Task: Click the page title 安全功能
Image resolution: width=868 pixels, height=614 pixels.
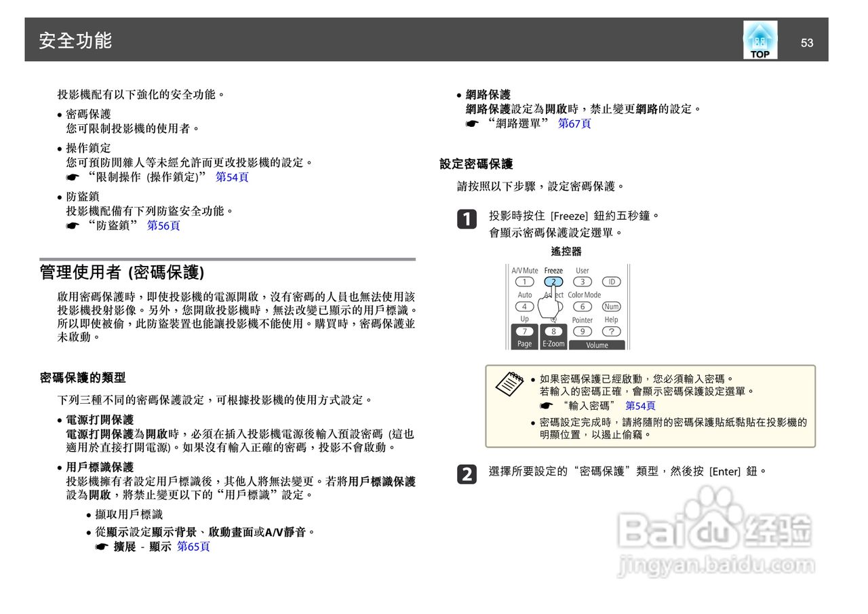Action: [x=75, y=41]
